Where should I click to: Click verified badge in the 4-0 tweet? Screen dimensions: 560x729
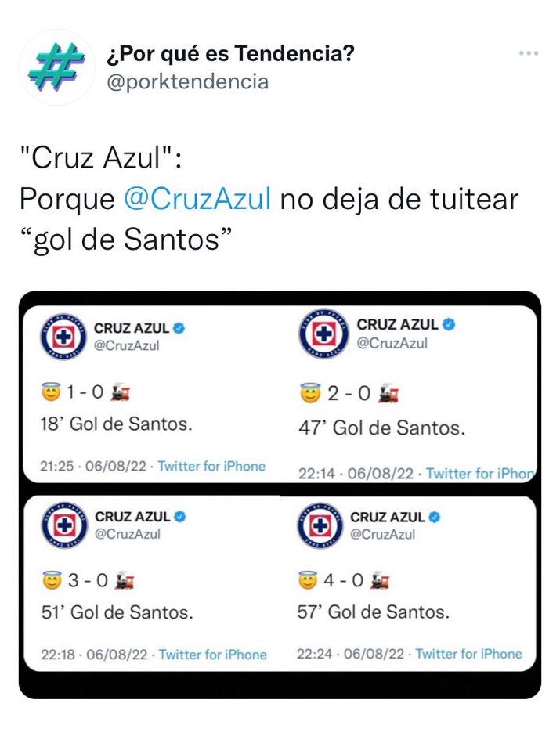pos(435,517)
